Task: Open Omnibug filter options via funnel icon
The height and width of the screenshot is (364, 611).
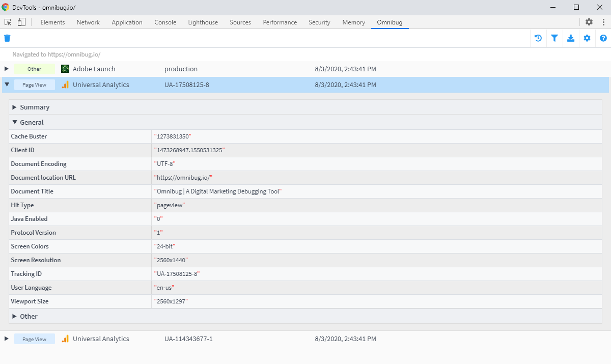Action: tap(554, 38)
